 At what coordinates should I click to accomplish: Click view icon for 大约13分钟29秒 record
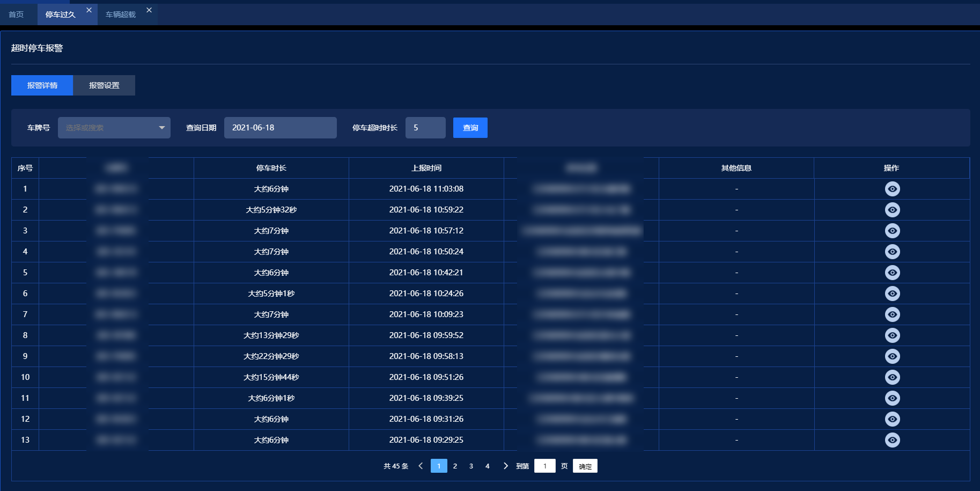coord(892,335)
